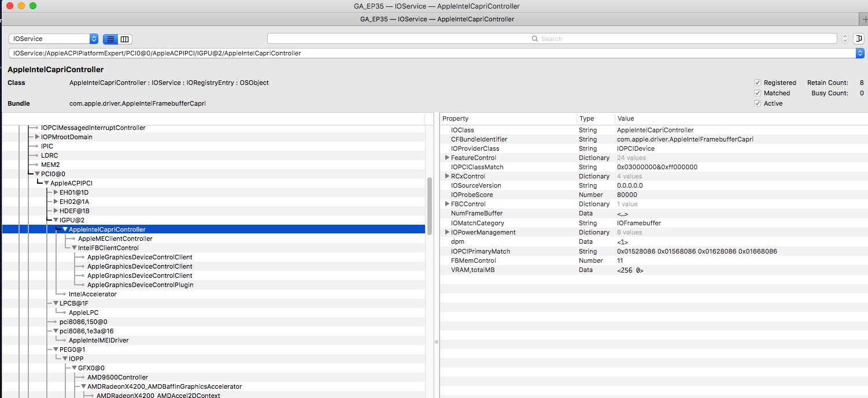Expand the IOPMrootDomain node
The height and width of the screenshot is (398, 868).
37,137
